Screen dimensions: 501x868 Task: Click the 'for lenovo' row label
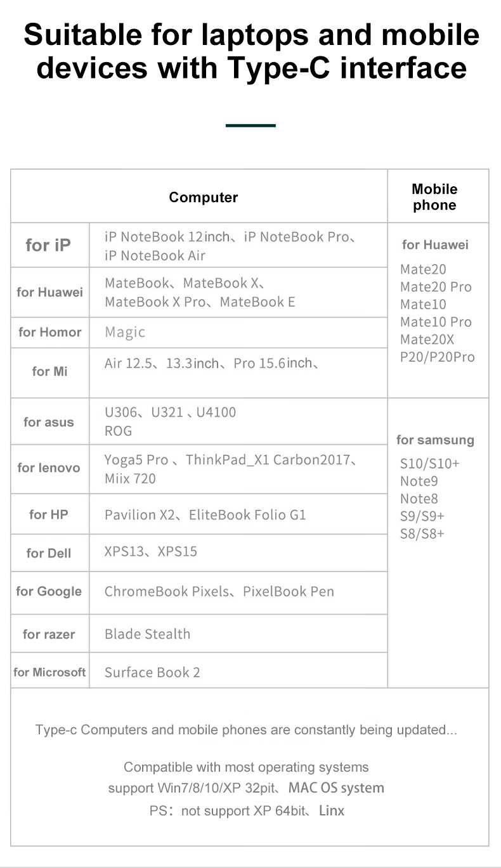[49, 468]
